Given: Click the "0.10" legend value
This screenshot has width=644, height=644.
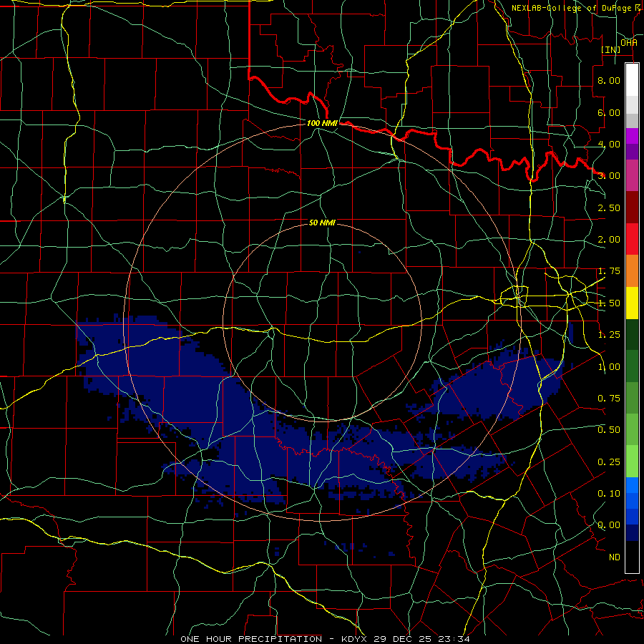Looking at the screenshot, I should pos(609,494).
